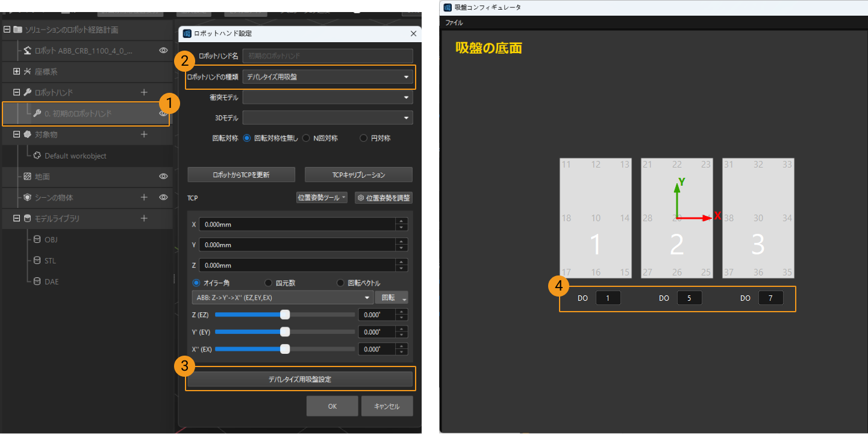Open the ABB Z->Y'->X'' Euler convention dropdown
Image resolution: width=868 pixels, height=434 pixels.
281,298
